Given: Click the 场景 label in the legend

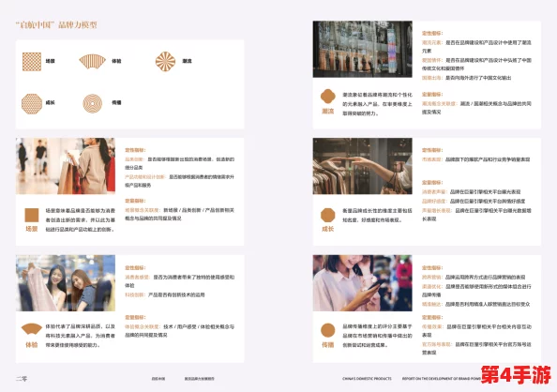Looking at the screenshot, I should point(50,61).
